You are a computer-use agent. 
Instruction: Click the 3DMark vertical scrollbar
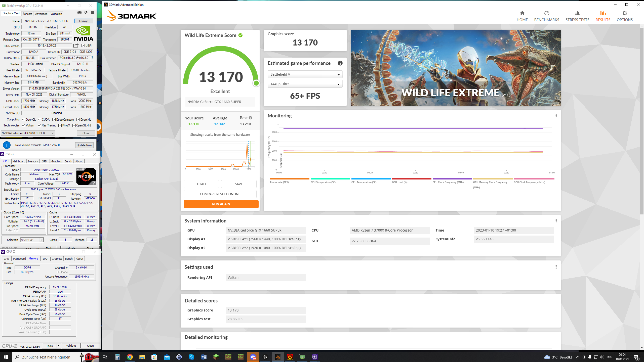tap(642, 121)
